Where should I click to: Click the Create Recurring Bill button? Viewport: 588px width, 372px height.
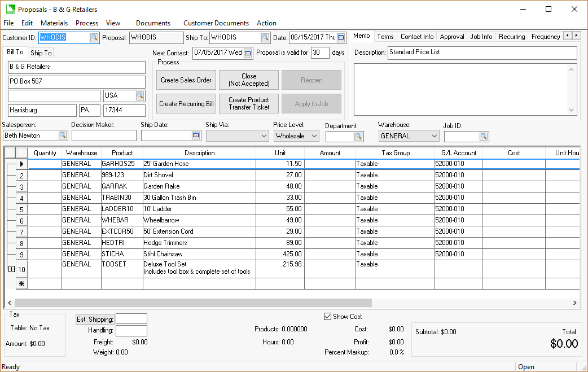186,103
